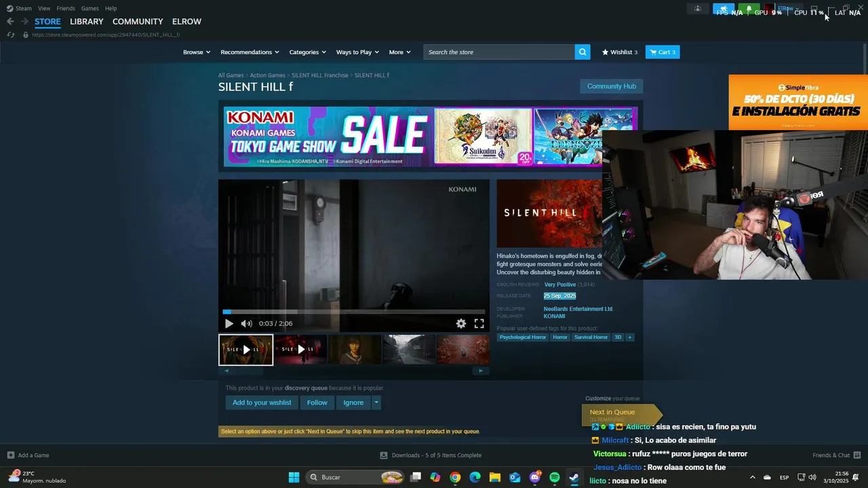Open the Browse dropdown menu
The height and width of the screenshot is (488, 868).
coord(196,52)
